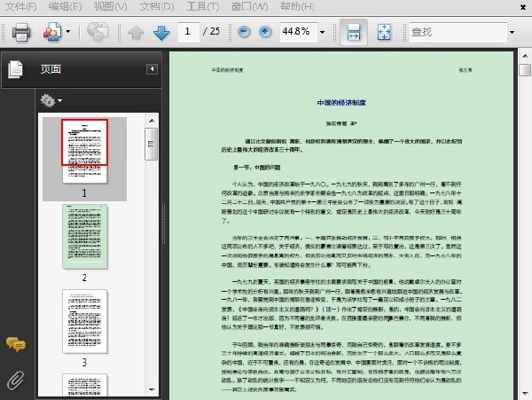The image size is (532, 400).
Task: Go to previous page with up arrow
Action: 136,33
